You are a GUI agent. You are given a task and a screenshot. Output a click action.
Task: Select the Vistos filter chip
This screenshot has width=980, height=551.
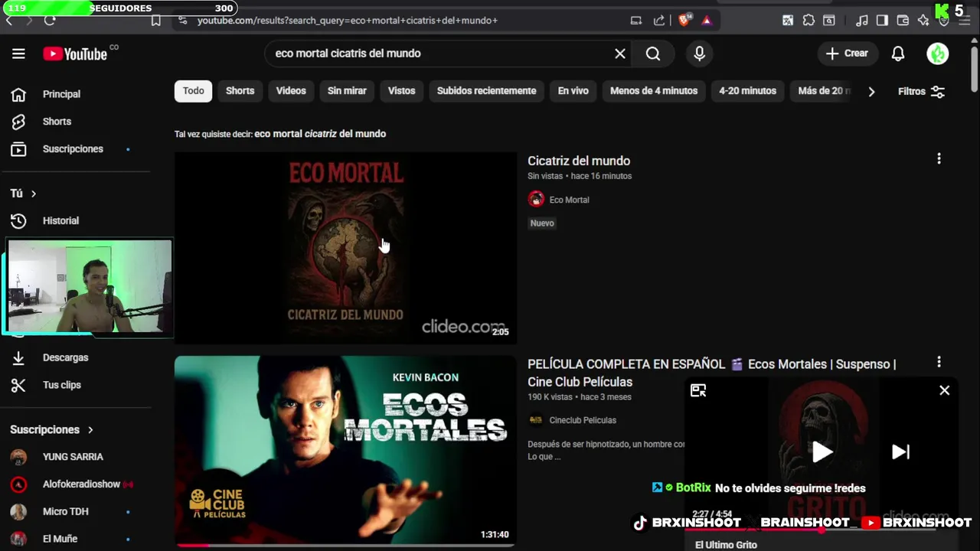[401, 91]
